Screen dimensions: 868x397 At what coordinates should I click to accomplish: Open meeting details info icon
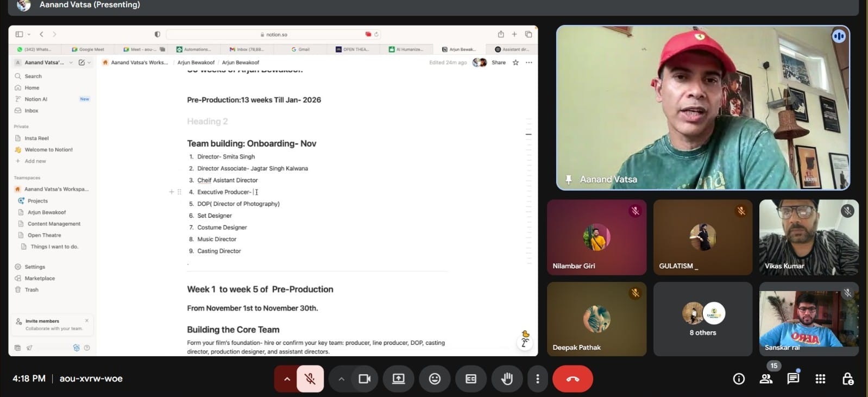point(739,379)
